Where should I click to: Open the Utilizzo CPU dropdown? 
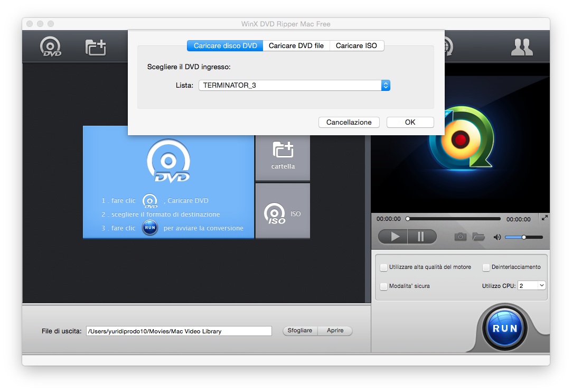point(531,285)
